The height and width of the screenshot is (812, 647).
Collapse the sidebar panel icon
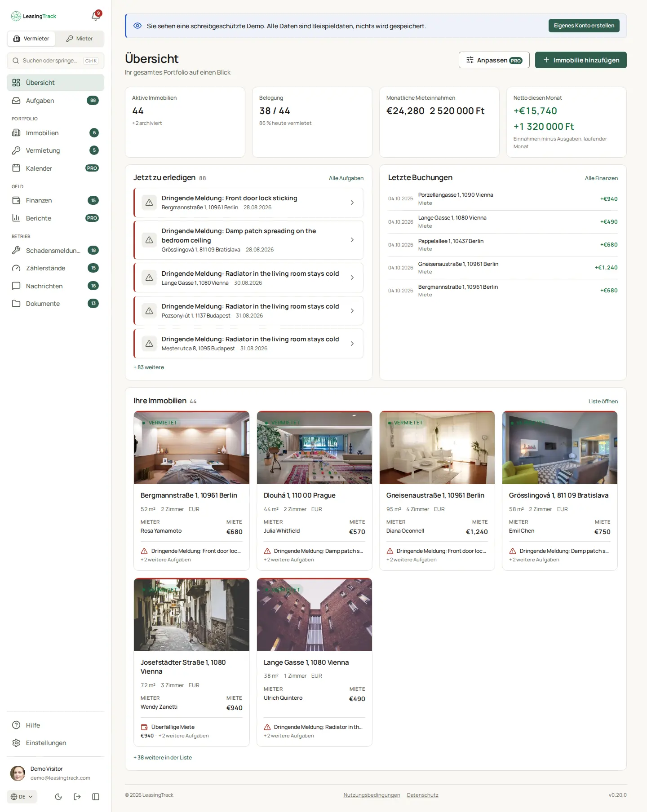point(96,797)
